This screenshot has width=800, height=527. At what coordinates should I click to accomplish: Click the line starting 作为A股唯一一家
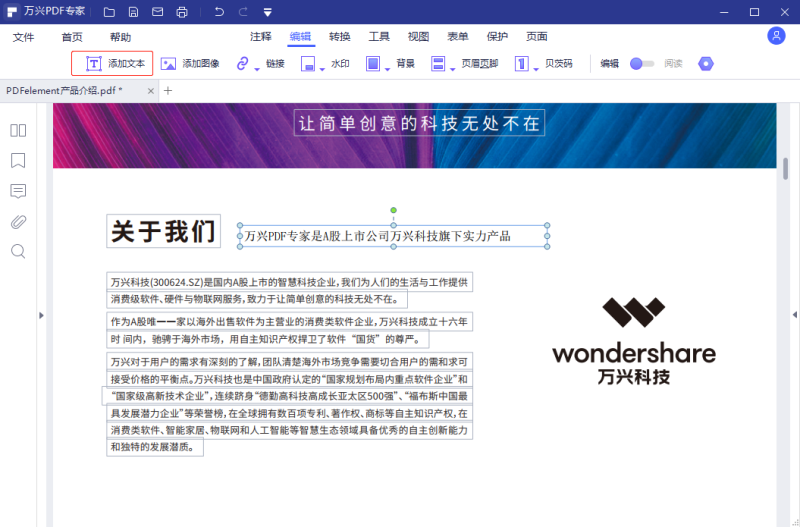289,322
